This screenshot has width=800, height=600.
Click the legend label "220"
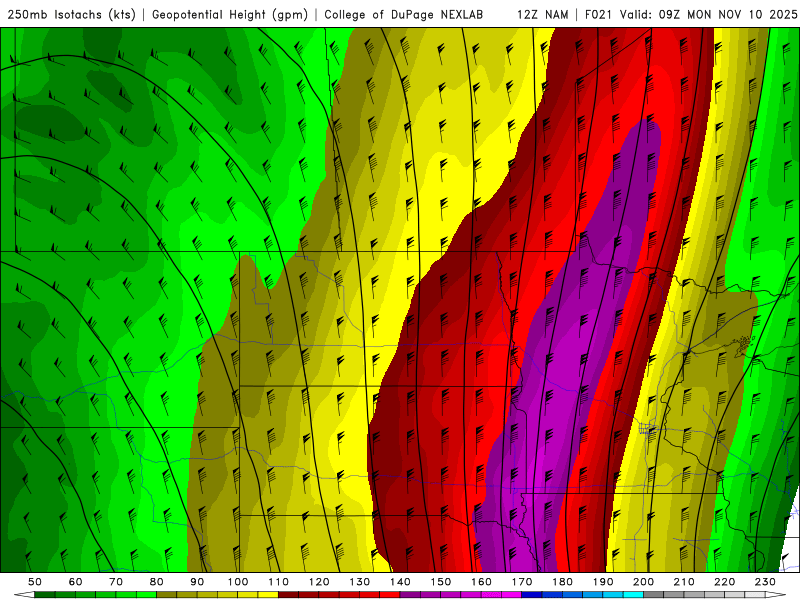click(724, 582)
